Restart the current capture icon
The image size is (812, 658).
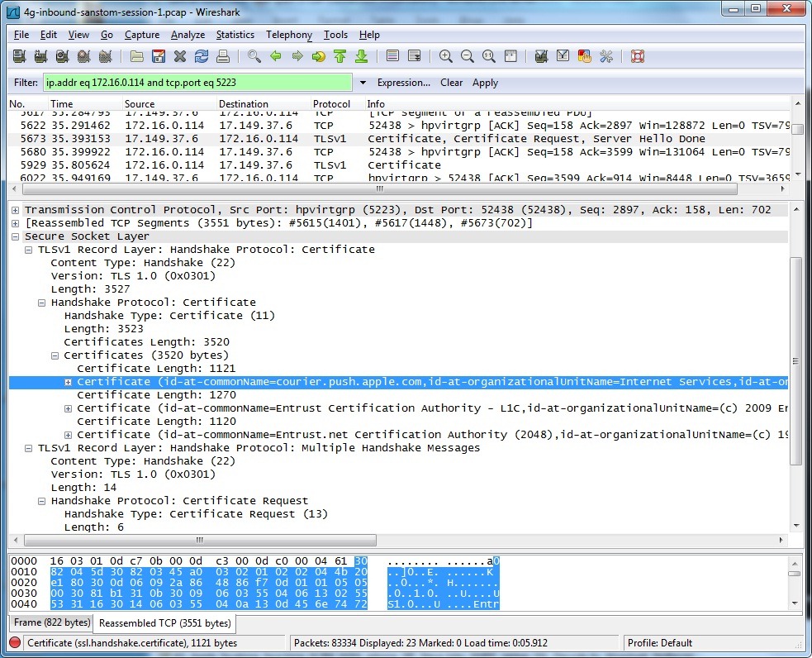(x=106, y=56)
